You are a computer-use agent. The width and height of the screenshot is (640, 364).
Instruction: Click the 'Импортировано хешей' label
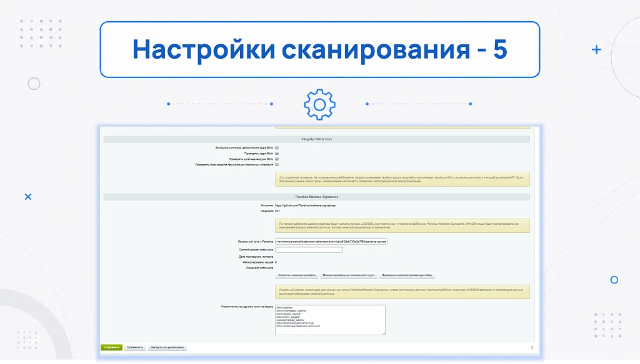click(258, 262)
